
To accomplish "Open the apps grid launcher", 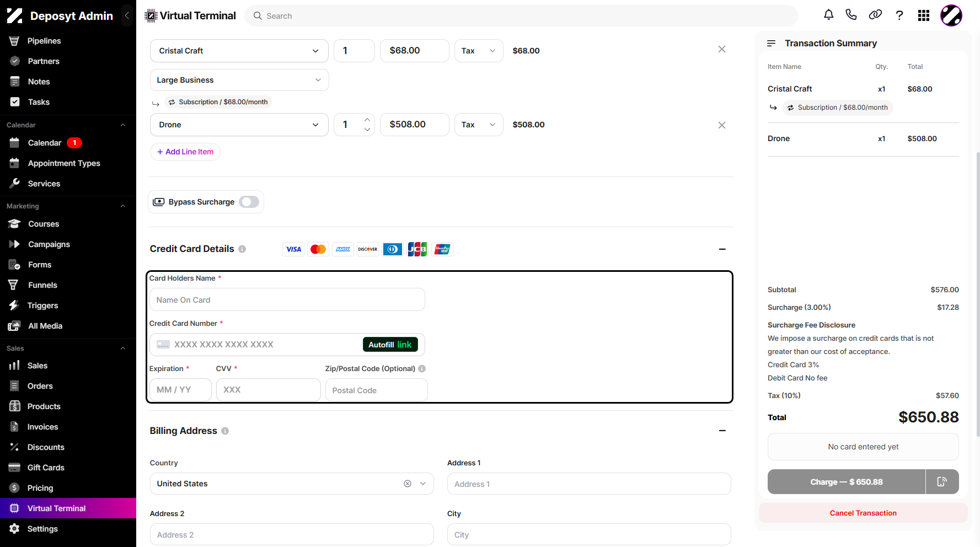I will [x=924, y=15].
